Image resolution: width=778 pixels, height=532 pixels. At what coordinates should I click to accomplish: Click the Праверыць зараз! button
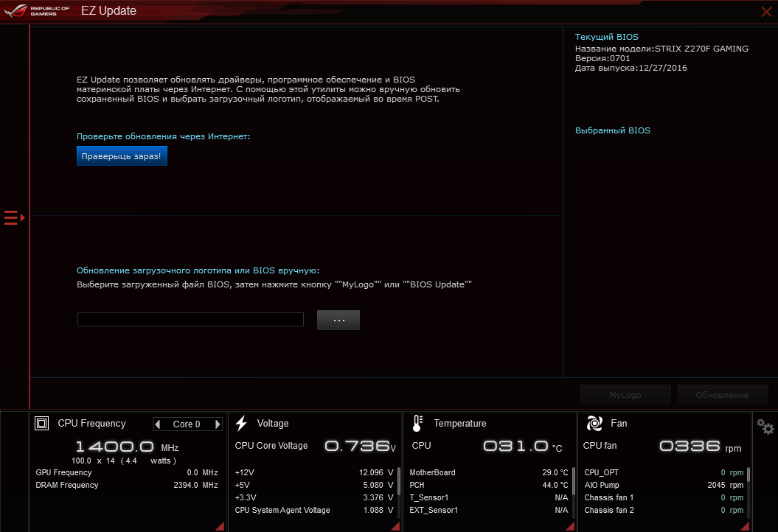point(122,156)
